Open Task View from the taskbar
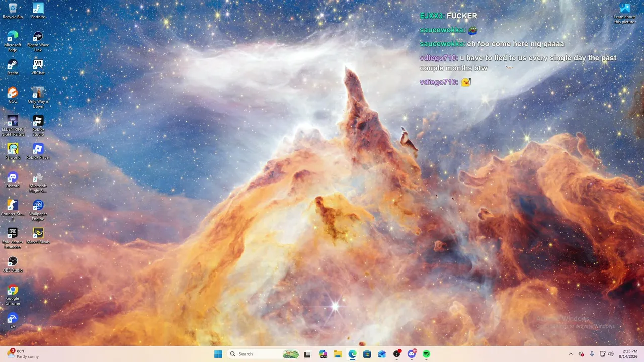The height and width of the screenshot is (362, 644). 307,354
